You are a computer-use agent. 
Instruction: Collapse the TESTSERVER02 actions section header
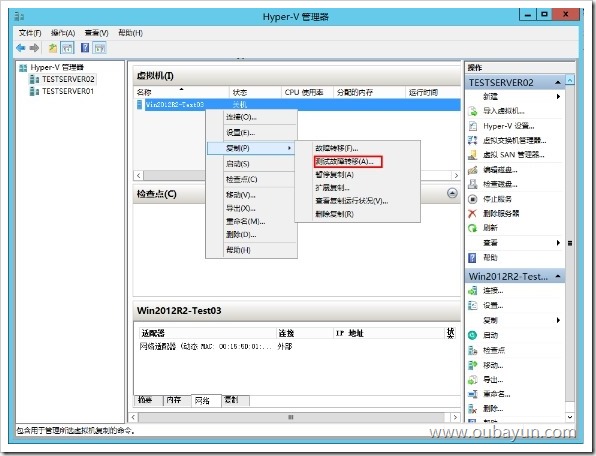point(558,82)
